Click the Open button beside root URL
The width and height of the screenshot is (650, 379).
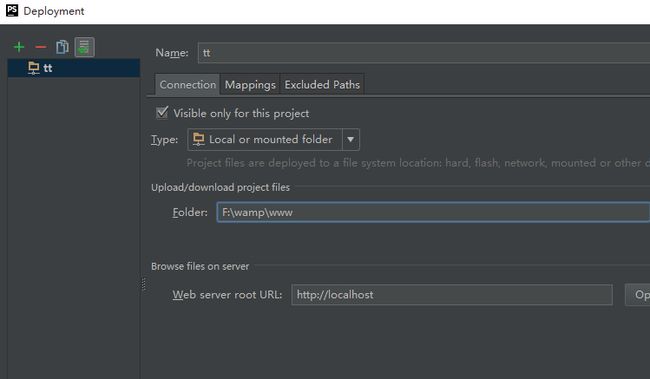(x=638, y=295)
